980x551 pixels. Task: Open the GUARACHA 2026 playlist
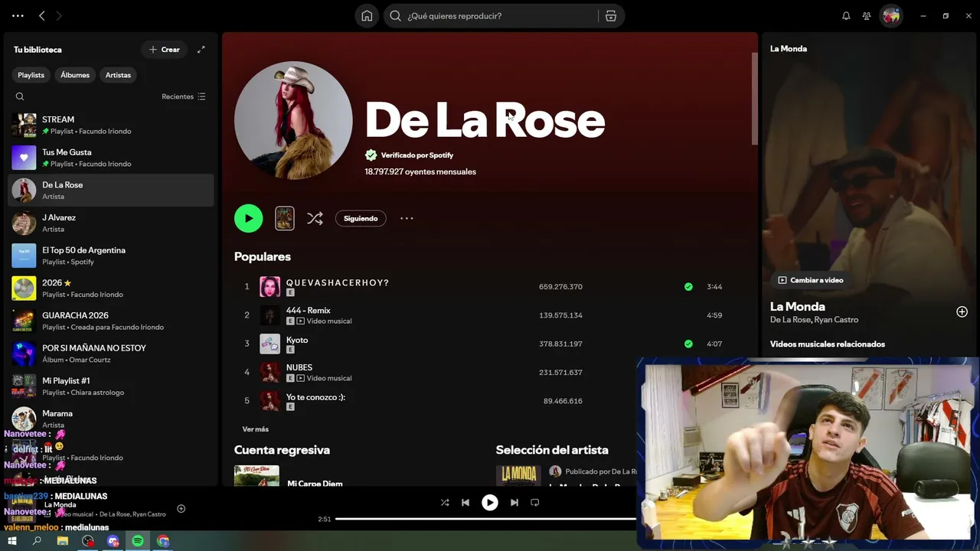(111, 321)
